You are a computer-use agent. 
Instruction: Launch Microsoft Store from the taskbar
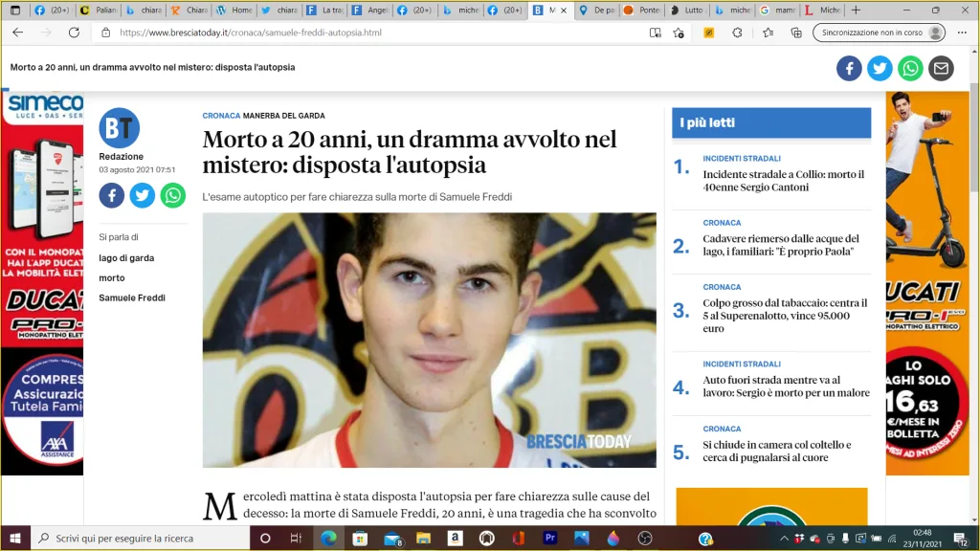(360, 538)
